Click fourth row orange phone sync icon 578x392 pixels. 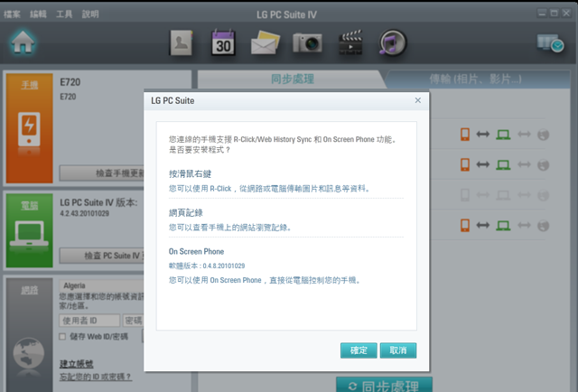(x=465, y=225)
